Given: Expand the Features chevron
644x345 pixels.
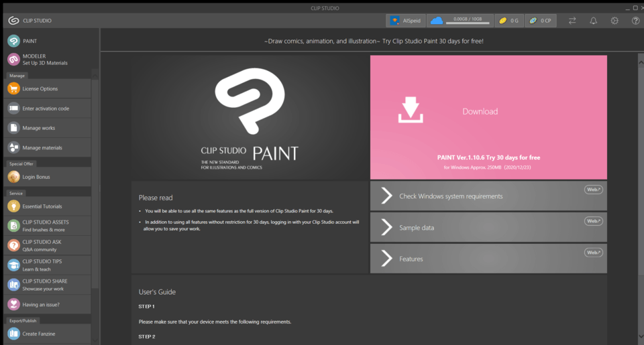Looking at the screenshot, I should click(386, 259).
